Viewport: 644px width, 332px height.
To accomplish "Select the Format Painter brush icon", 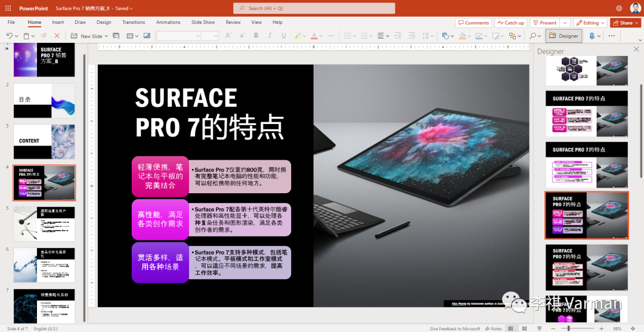I will 44,36.
